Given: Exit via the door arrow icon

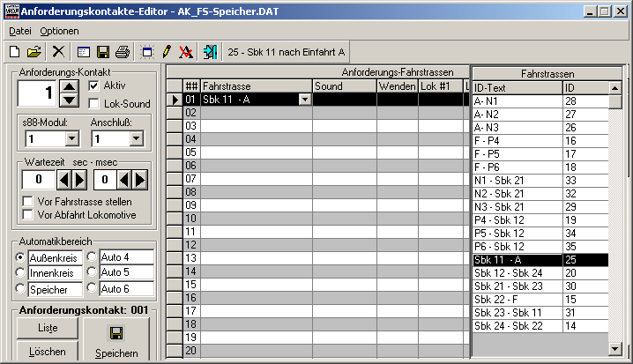Looking at the screenshot, I should click(x=210, y=52).
